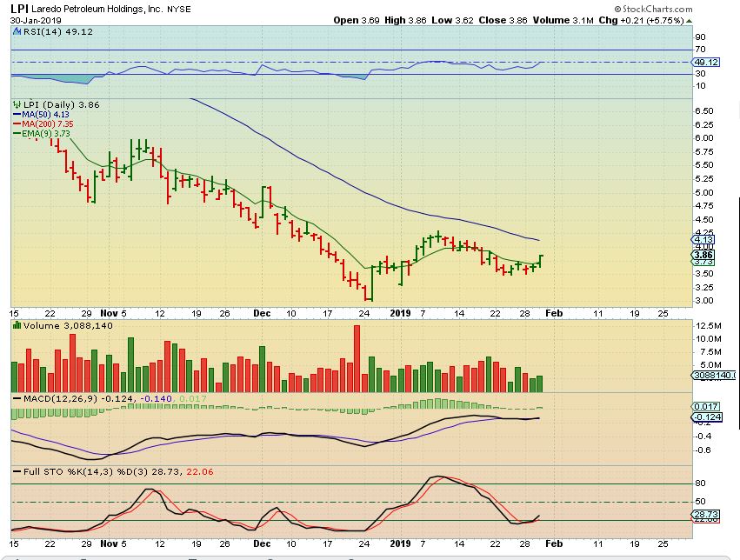The width and height of the screenshot is (740, 560).
Task: Click the StockCharts.com copyright label
Action: coord(653,9)
